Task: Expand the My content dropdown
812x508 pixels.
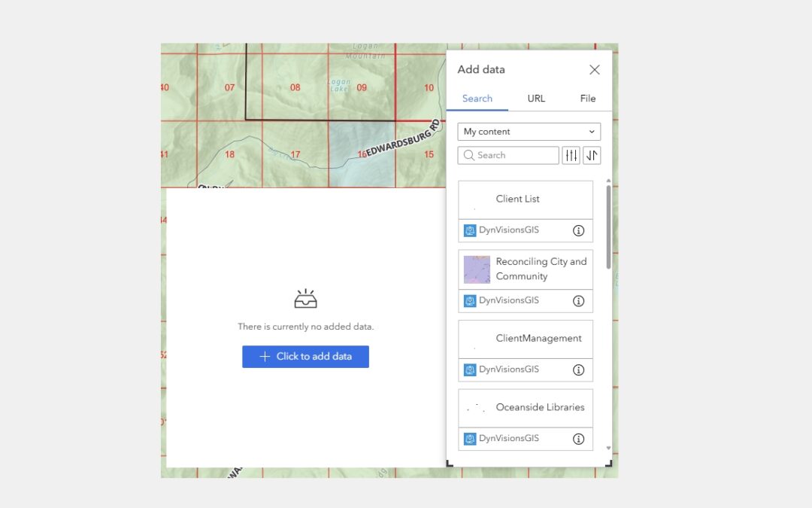Action: pos(529,132)
